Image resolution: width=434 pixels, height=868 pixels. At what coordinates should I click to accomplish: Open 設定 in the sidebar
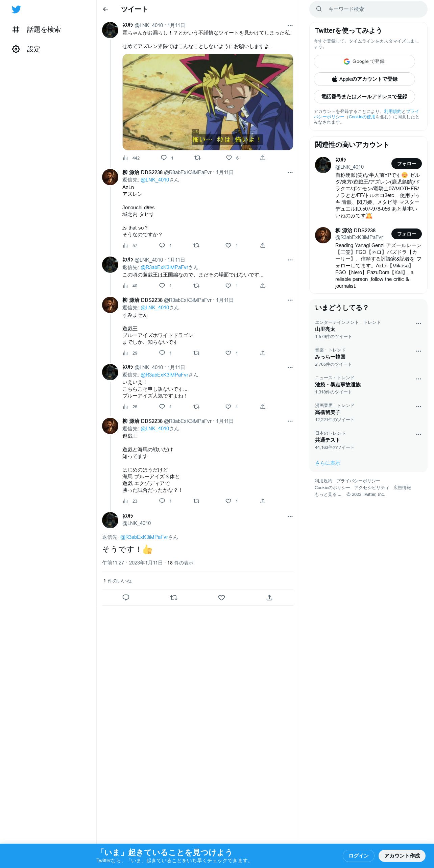26,49
